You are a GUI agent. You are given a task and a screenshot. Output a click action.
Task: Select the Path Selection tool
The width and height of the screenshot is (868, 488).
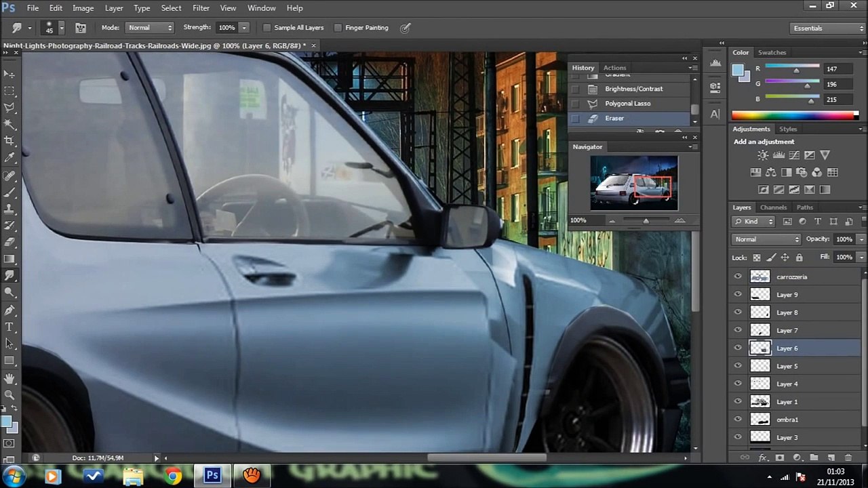tap(9, 344)
